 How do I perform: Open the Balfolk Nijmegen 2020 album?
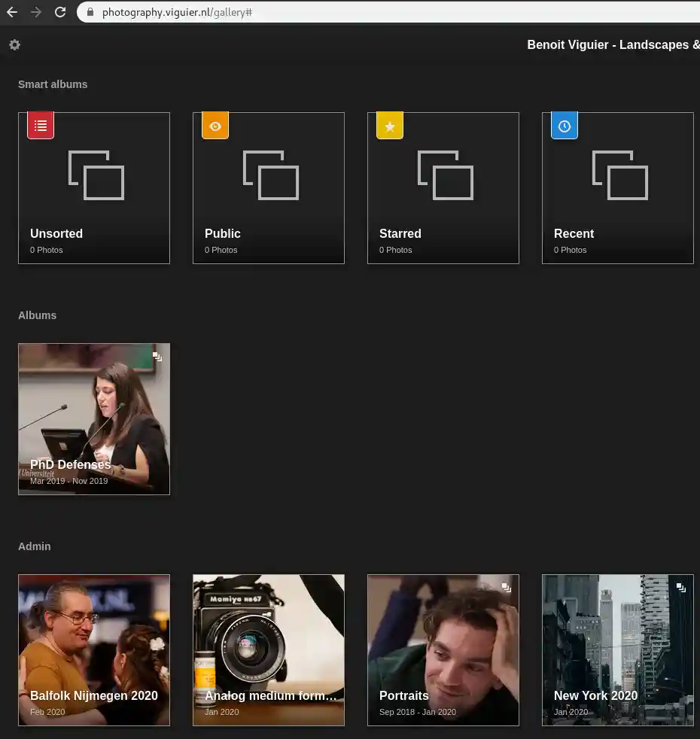pyautogui.click(x=94, y=650)
